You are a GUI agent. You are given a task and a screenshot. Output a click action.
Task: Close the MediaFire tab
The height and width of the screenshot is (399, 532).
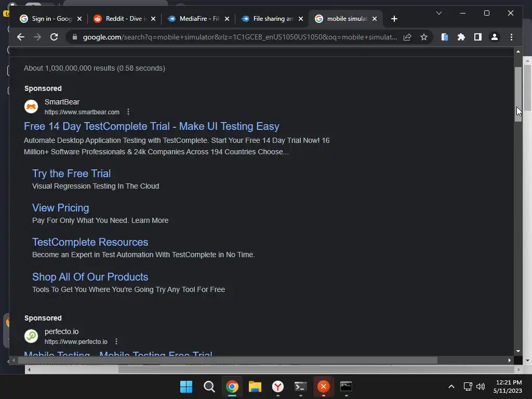click(x=227, y=19)
